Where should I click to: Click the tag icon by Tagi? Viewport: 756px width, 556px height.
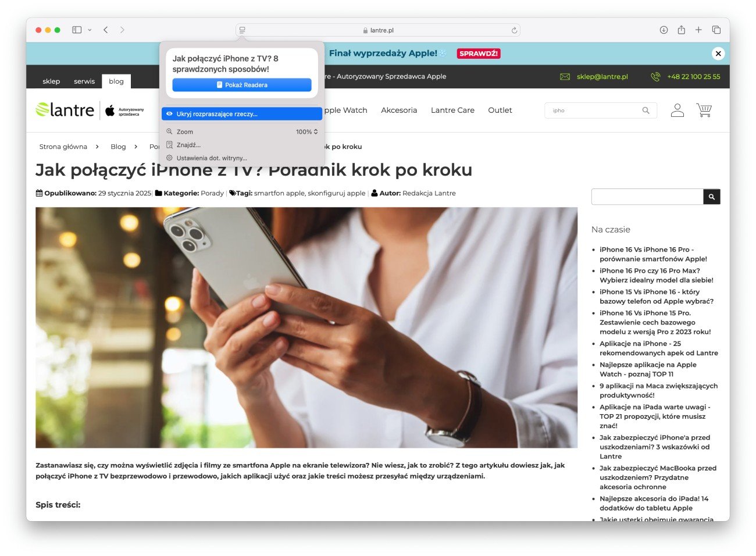[233, 193]
